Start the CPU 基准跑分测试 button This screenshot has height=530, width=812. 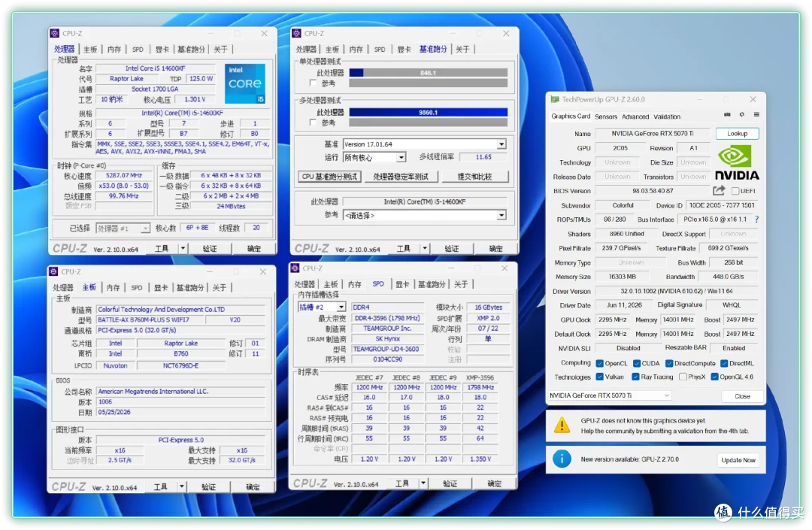click(329, 177)
